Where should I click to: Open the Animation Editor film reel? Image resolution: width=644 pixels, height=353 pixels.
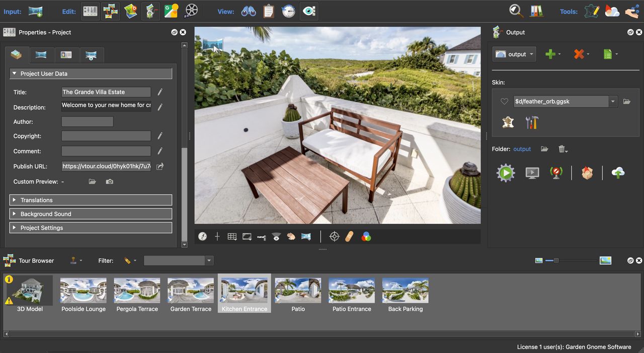pos(191,11)
